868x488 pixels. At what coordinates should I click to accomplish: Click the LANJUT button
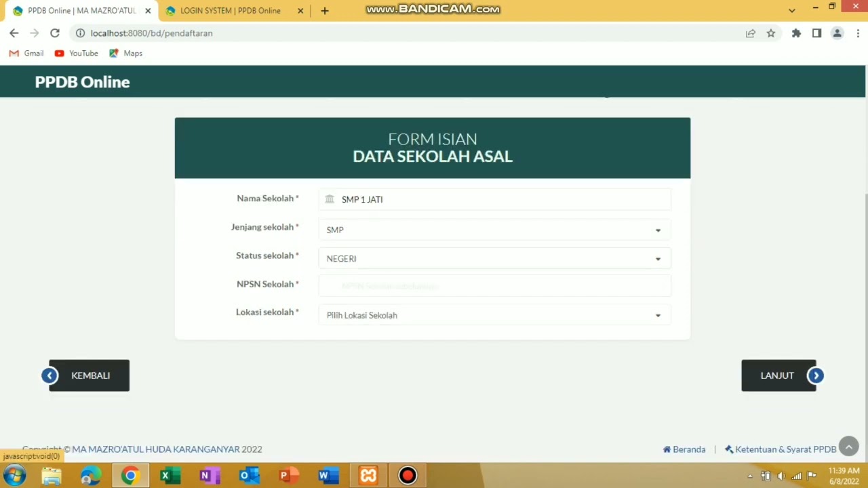778,375
